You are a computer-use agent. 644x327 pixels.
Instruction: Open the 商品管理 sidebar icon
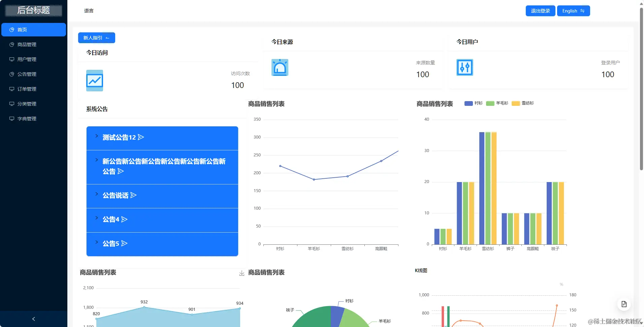[12, 44]
